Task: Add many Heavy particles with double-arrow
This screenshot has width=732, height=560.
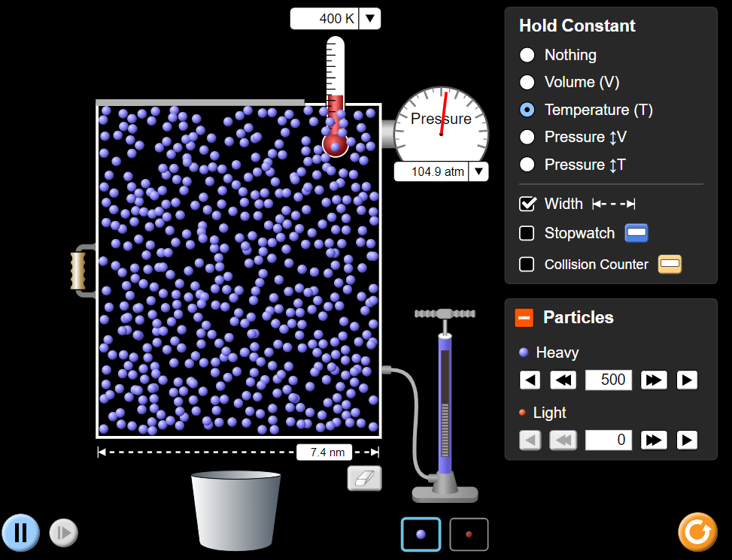Action: tap(654, 380)
